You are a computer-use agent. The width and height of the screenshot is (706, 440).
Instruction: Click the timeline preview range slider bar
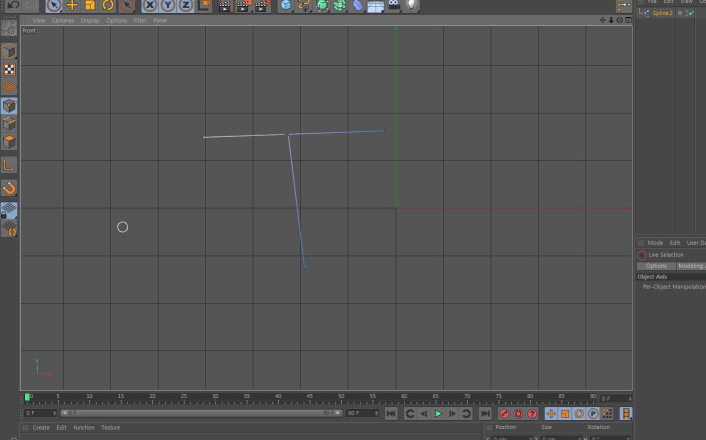coord(201,413)
